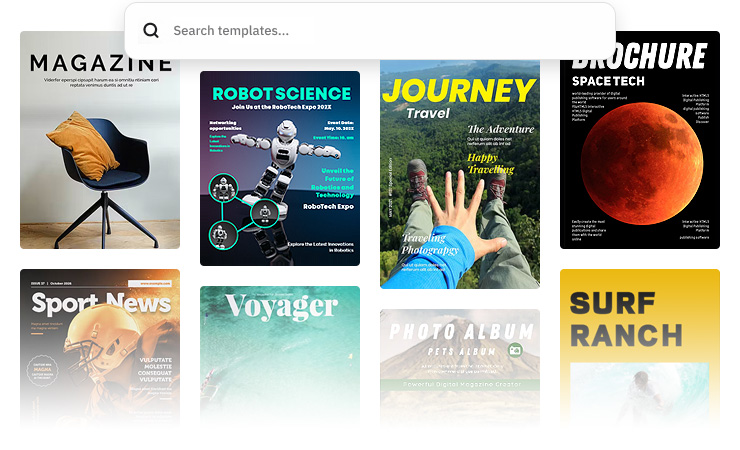Click the green camera icon on Photo Album

[515, 350]
